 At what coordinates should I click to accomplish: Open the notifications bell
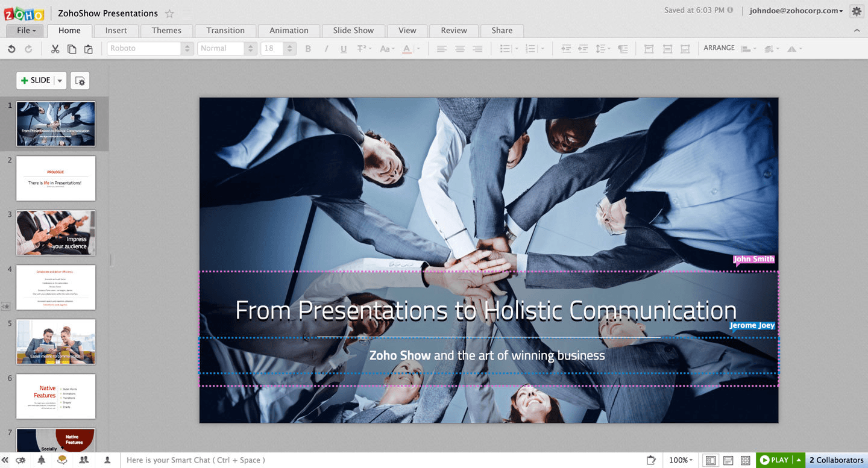42,460
